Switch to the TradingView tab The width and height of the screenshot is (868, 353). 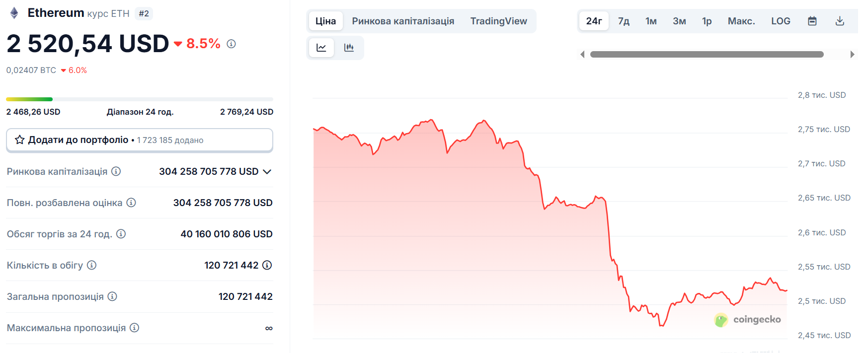[498, 21]
